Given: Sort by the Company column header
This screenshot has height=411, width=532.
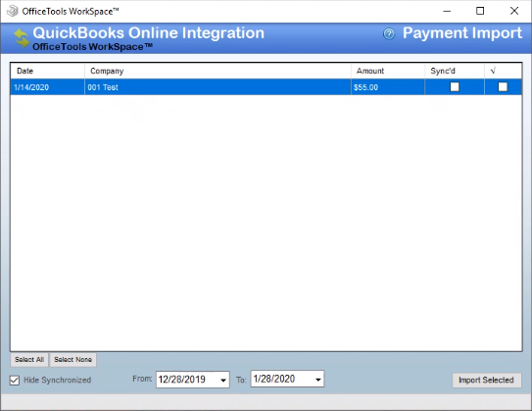Looking at the screenshot, I should point(218,71).
